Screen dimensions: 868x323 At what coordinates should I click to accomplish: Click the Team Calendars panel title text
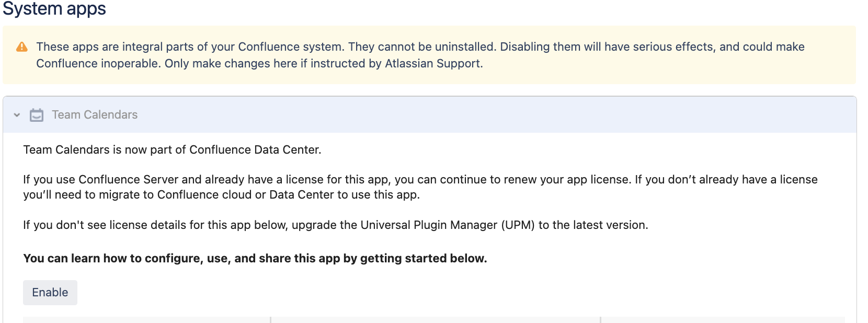[94, 115]
